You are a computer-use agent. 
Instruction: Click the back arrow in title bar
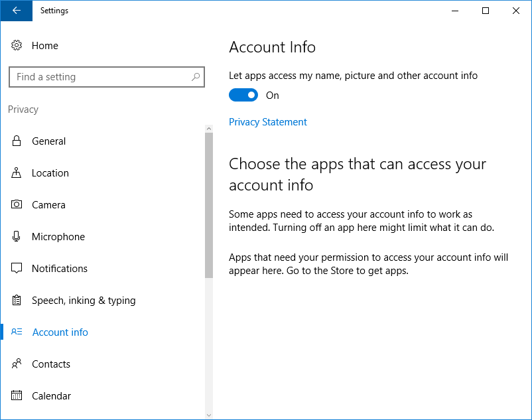tap(16, 11)
